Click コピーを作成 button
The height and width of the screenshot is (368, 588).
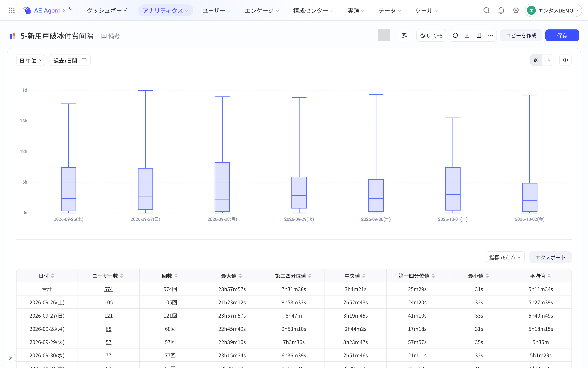click(x=521, y=36)
